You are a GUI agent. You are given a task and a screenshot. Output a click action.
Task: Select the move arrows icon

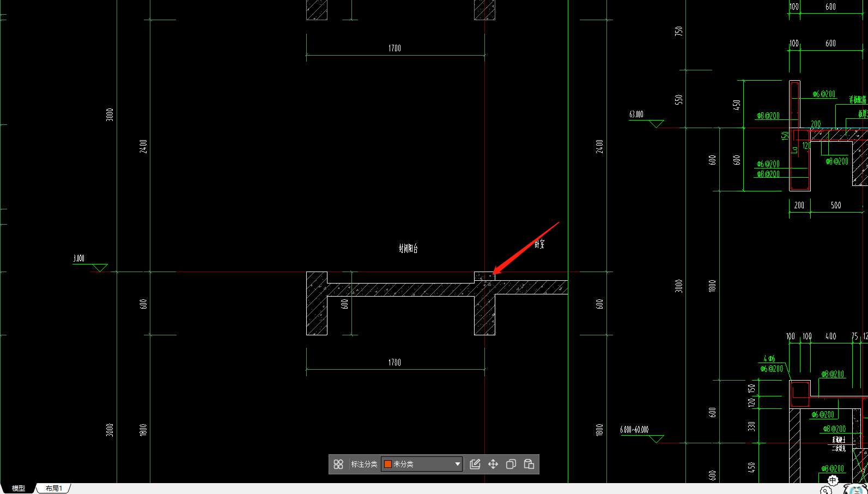[493, 464]
